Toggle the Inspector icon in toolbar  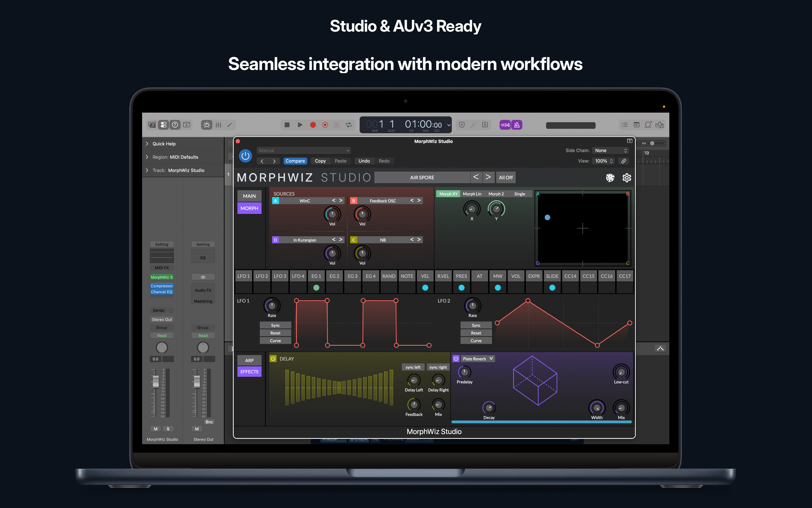(164, 125)
